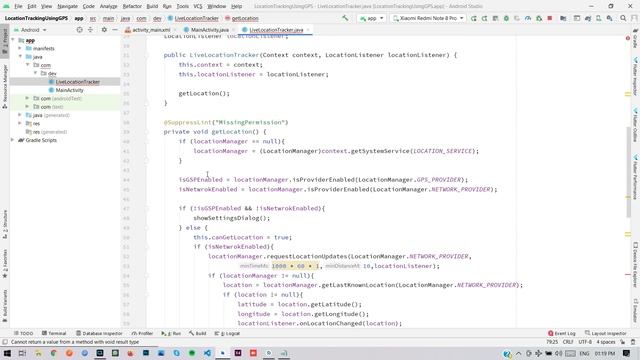Collapse the java folder arrow
Screen dimensions: 640x360
(x=20, y=57)
